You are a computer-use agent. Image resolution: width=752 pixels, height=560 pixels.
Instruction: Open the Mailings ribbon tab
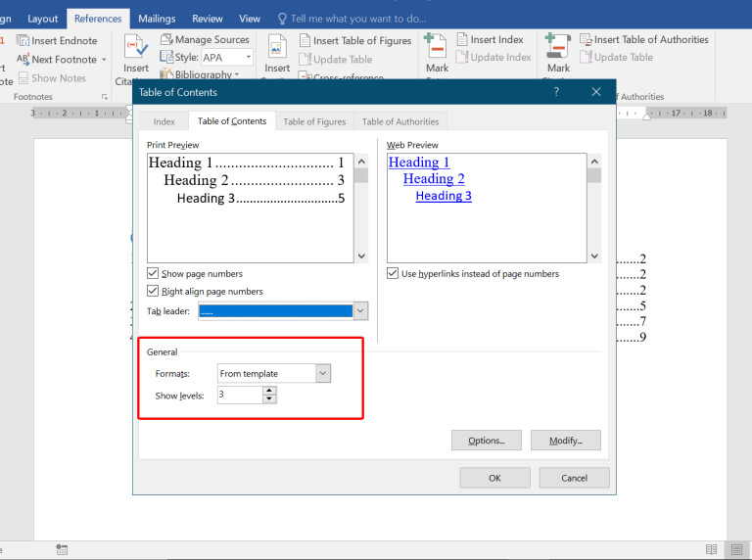(x=157, y=19)
